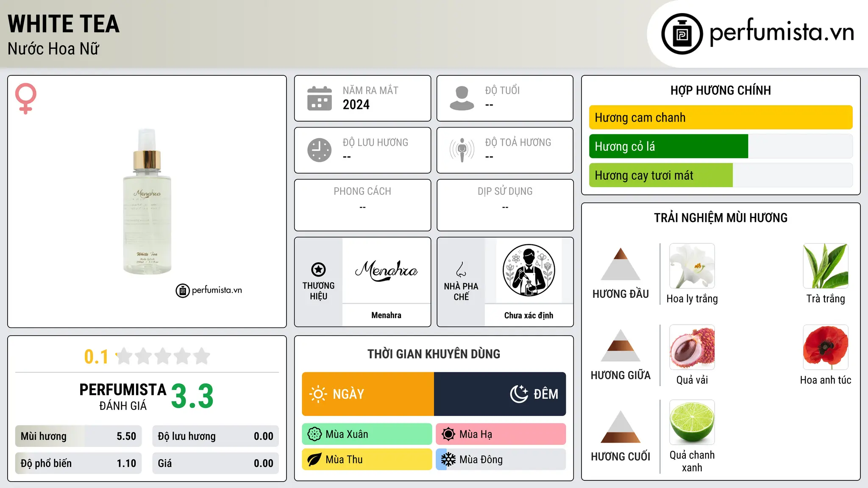Viewport: 868px width, 488px height.
Task: Click the Hoa ly trắng note name
Action: pyautogui.click(x=692, y=299)
